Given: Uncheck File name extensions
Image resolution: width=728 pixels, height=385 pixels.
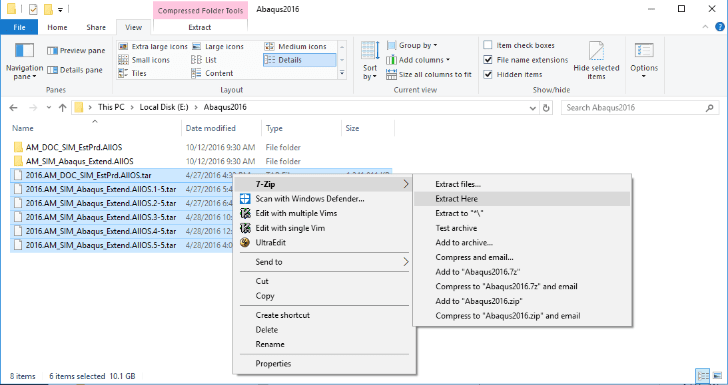Looking at the screenshot, I should (488, 60).
